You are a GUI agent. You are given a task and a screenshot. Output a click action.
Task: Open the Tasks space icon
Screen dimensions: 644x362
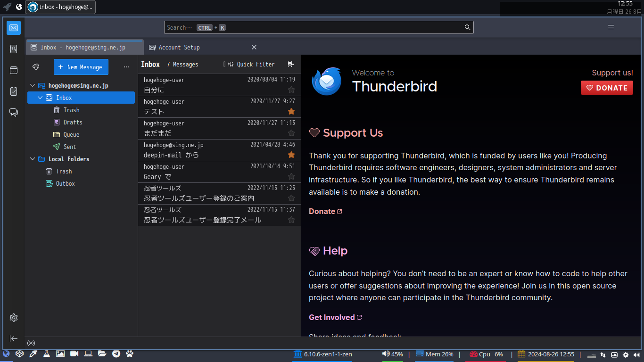point(13,91)
